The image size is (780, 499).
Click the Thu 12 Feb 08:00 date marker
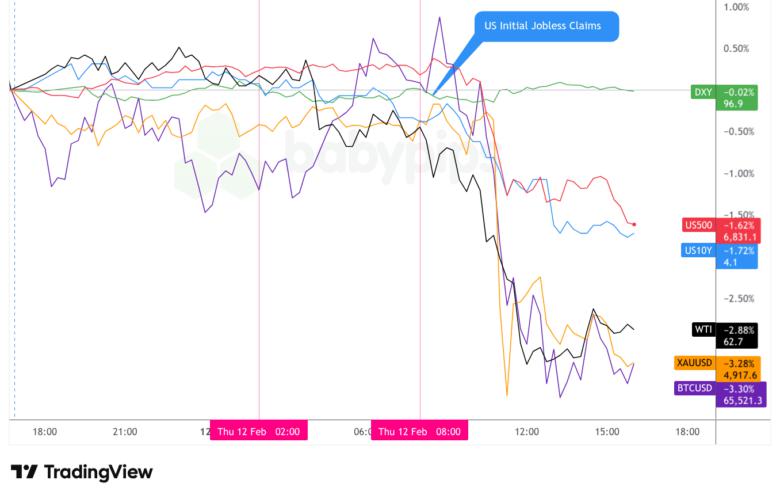point(420,431)
